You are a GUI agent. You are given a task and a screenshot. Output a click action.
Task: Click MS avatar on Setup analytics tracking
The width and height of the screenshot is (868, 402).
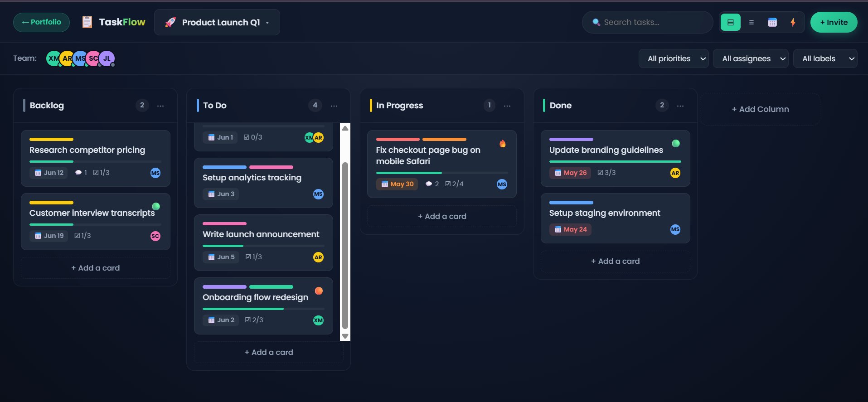pos(319,194)
